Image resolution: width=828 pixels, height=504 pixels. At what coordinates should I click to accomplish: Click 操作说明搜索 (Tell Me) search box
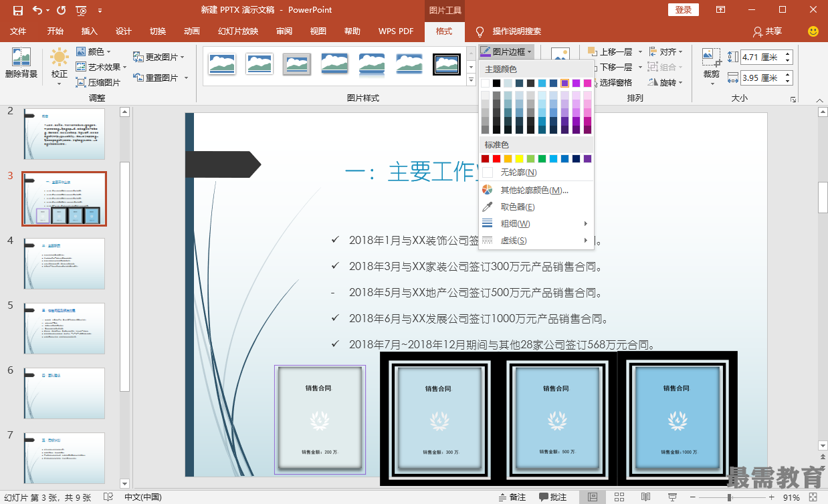(x=517, y=31)
